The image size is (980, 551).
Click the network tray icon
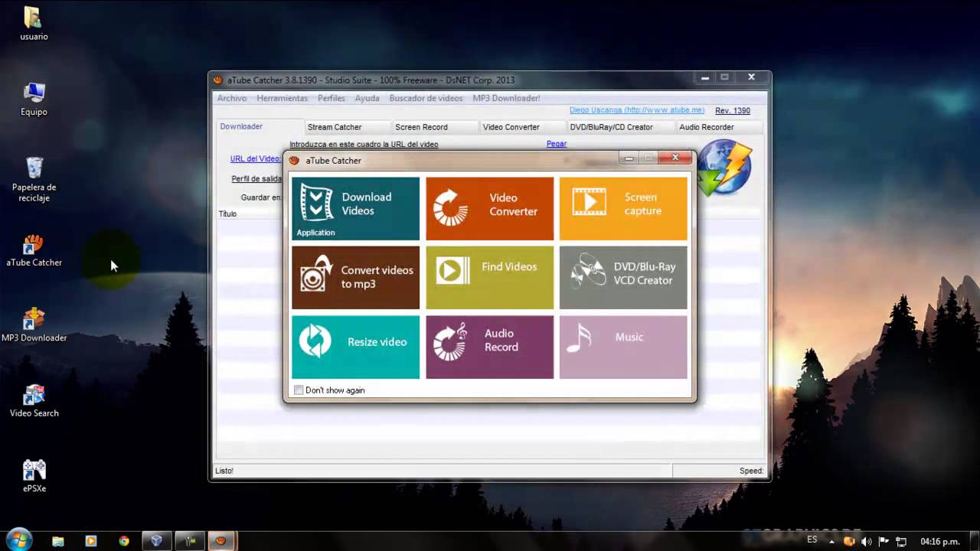[x=901, y=541]
